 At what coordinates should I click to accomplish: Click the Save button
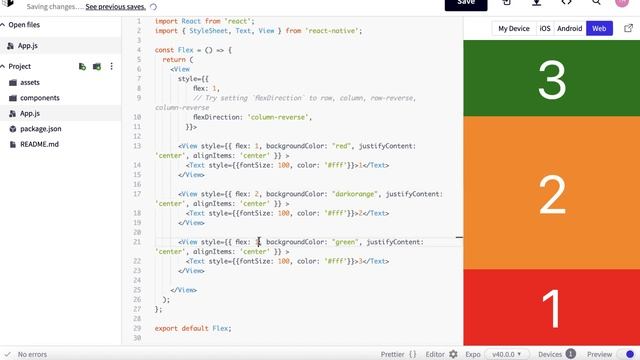pyautogui.click(x=466, y=3)
